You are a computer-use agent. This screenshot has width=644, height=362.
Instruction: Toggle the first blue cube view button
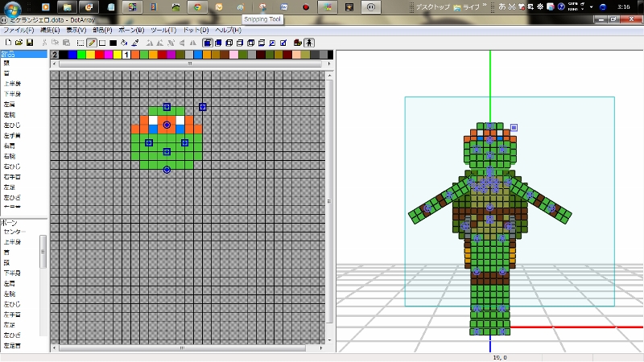[208, 43]
